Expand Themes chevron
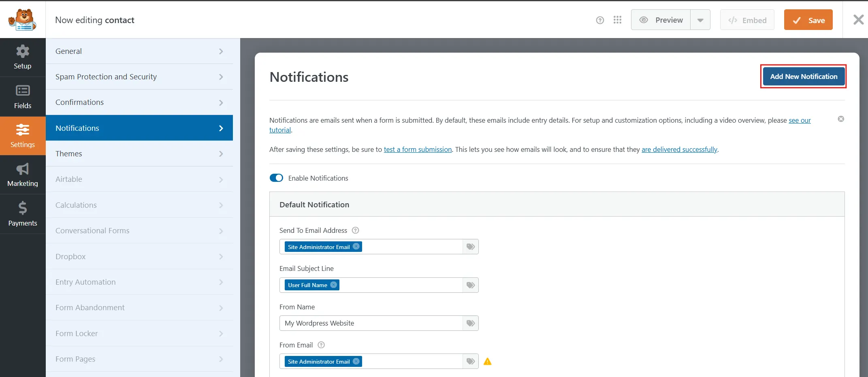868x377 pixels. coord(221,154)
